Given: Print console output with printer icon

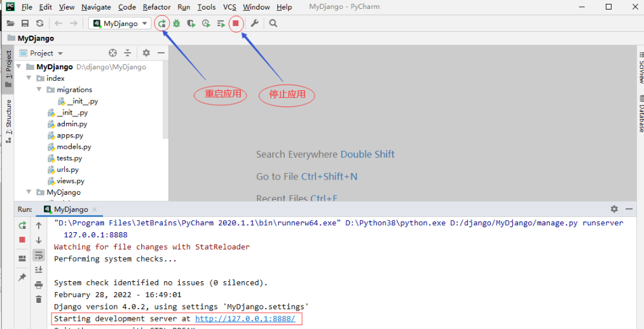Looking at the screenshot, I should (x=39, y=284).
